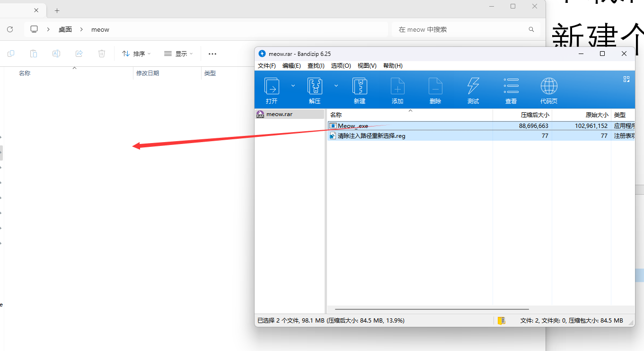Expand the dropdown arrow next to 打开
The height and width of the screenshot is (351, 644).
pos(293,86)
